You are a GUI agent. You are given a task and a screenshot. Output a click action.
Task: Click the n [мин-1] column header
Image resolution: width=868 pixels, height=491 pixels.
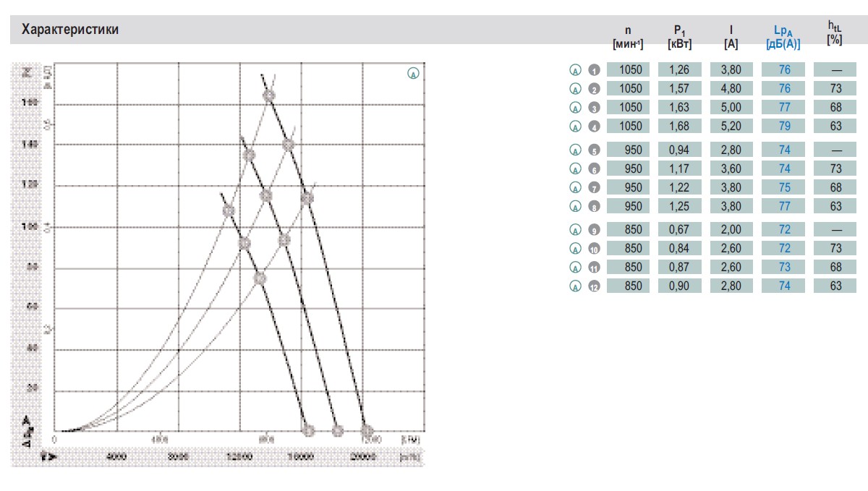628,38
